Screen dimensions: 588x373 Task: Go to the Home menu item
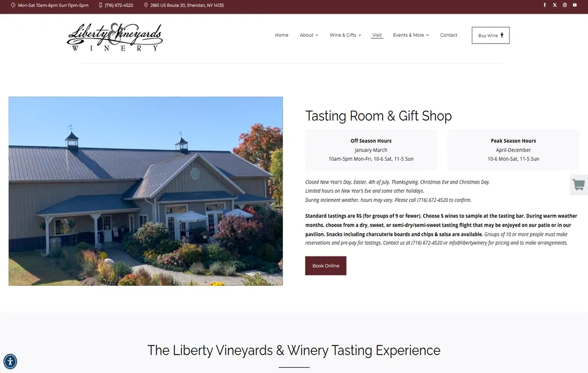(x=282, y=35)
